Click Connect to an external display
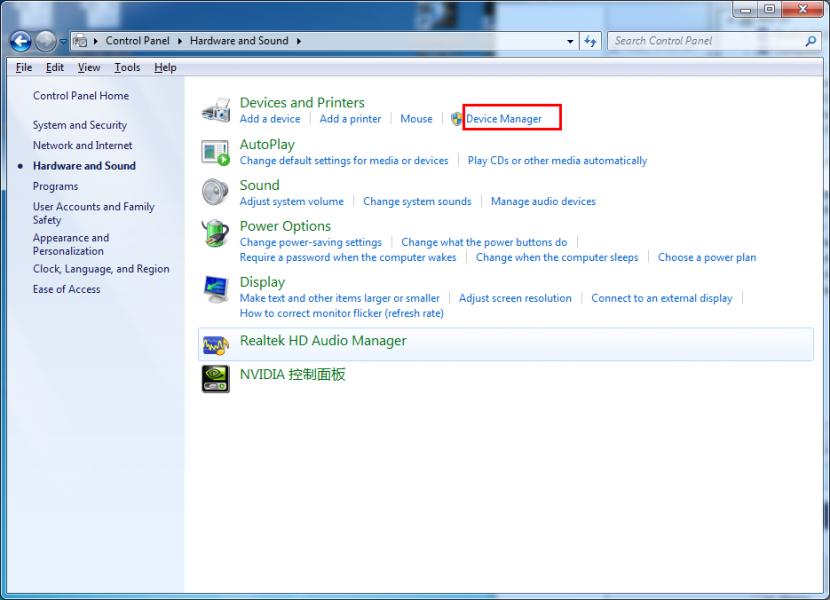 [662, 298]
